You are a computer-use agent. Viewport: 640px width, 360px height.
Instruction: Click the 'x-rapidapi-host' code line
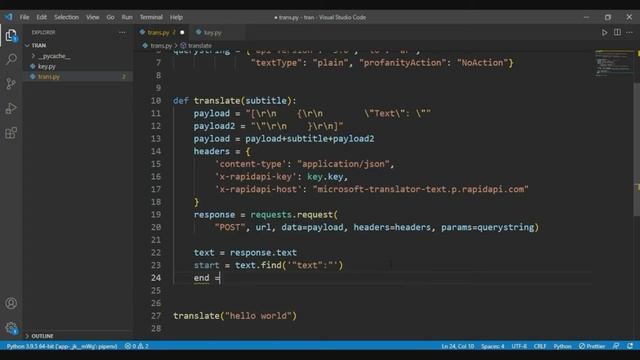point(371,189)
